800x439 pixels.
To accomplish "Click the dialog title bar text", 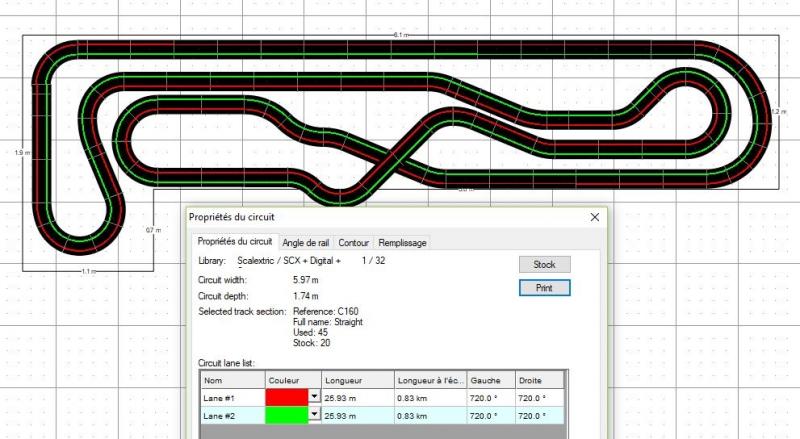I will (x=231, y=217).
